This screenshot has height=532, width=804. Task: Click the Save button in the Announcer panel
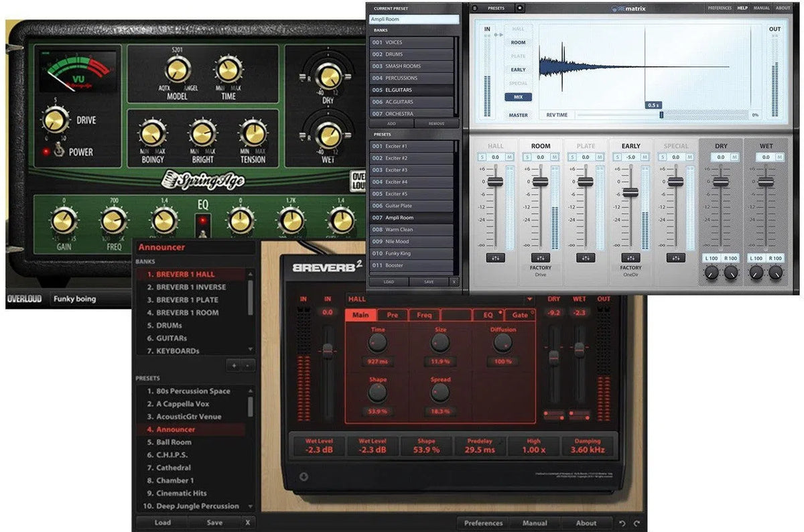click(x=214, y=522)
